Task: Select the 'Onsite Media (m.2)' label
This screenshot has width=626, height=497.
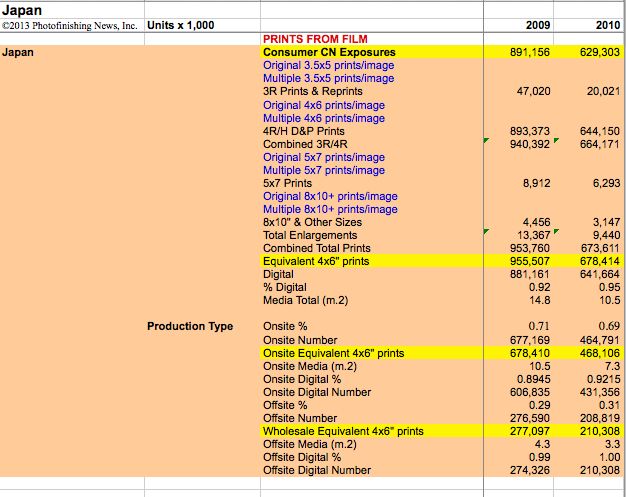Action: point(310,366)
